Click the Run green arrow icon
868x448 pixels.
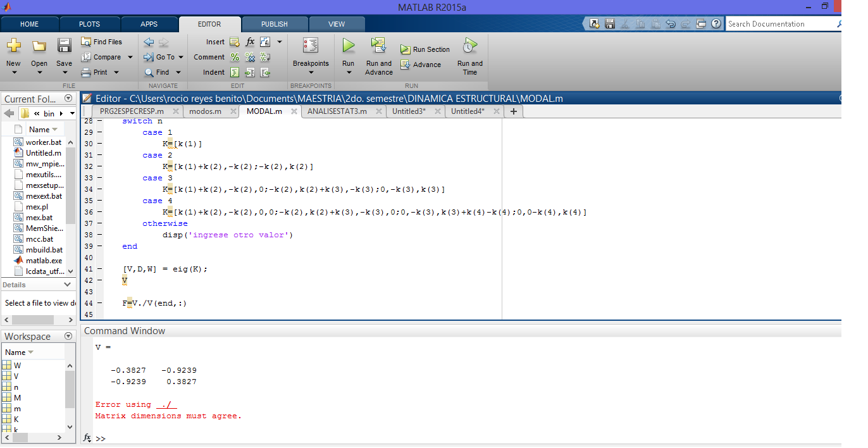click(x=349, y=46)
